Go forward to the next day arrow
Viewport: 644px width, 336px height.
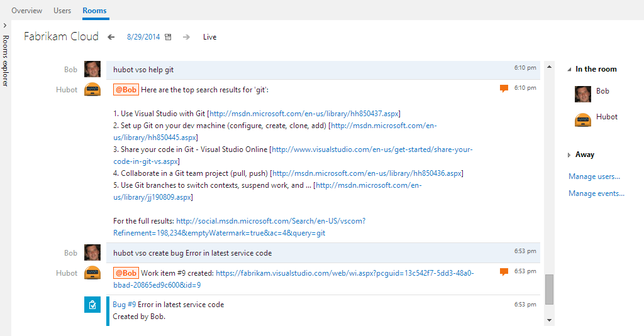[186, 37]
